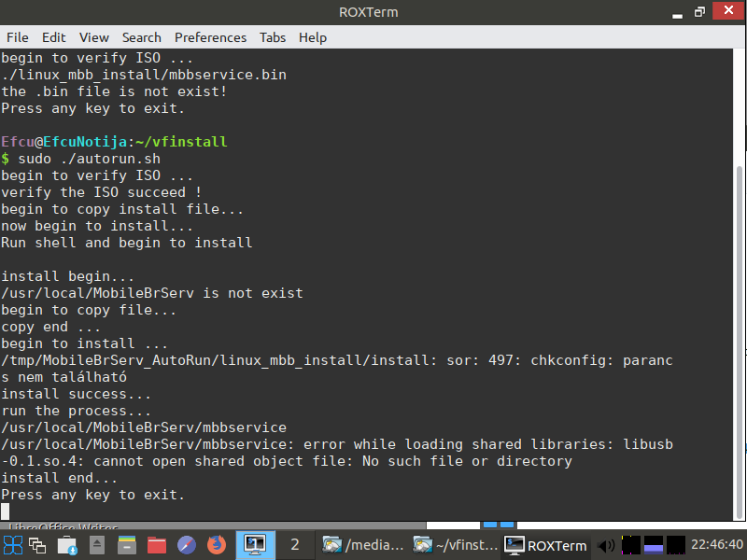This screenshot has width=747, height=560.
Task: Open the View menu
Action: pos(94,37)
